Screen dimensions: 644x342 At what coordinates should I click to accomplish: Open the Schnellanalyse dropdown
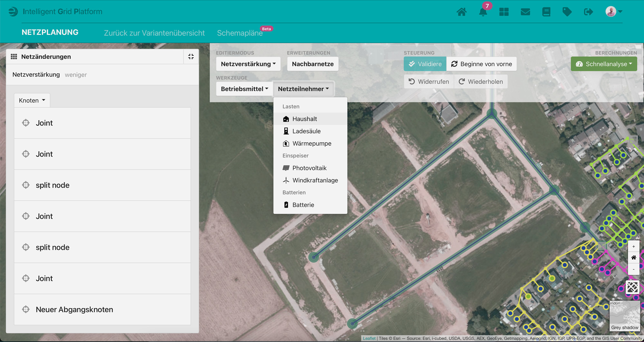pos(604,64)
